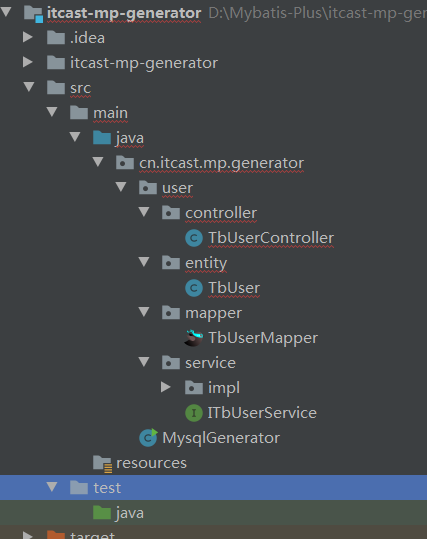
Task: Click the impl package icon
Action: (194, 387)
